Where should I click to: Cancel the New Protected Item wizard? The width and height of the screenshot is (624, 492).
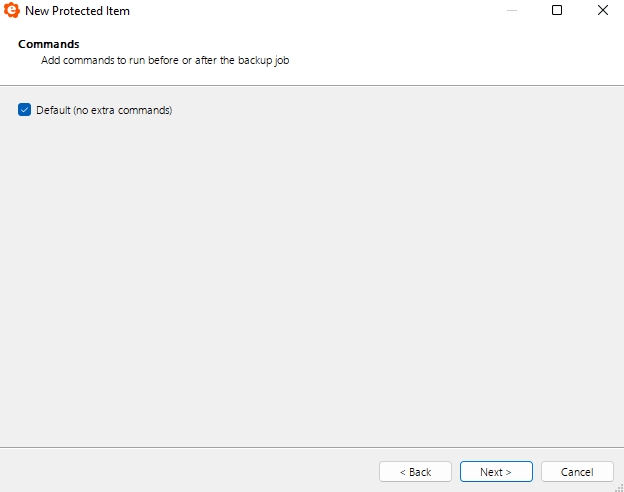pos(577,472)
